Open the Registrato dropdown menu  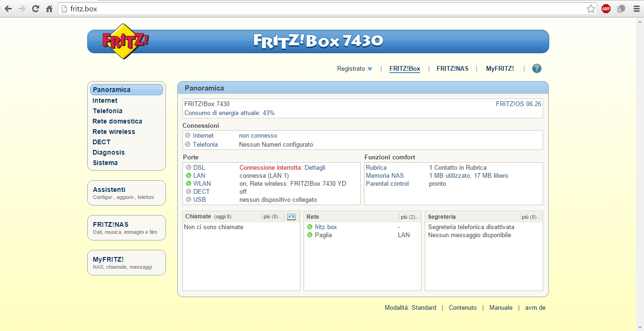[x=355, y=69]
